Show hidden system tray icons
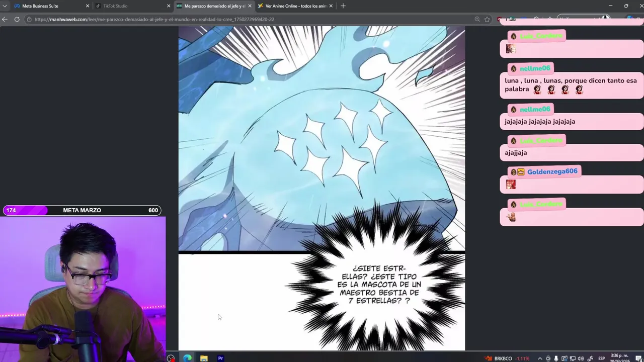The height and width of the screenshot is (362, 644). (x=540, y=358)
